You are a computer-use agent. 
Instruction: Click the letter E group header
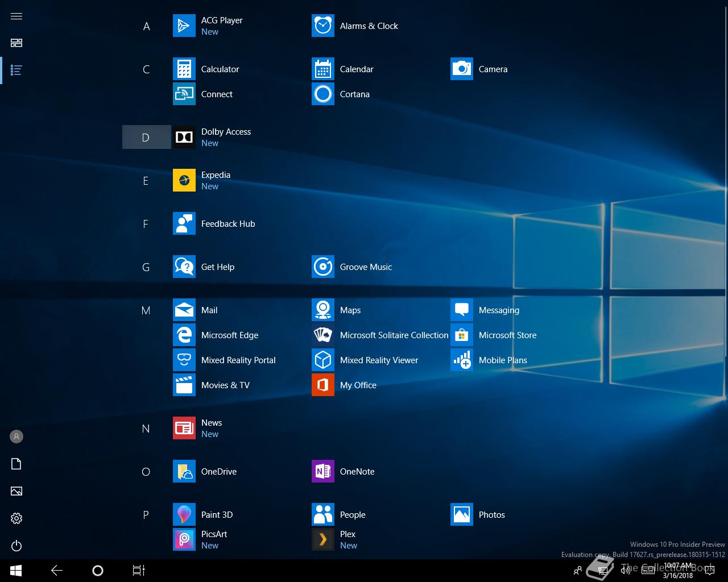point(146,181)
